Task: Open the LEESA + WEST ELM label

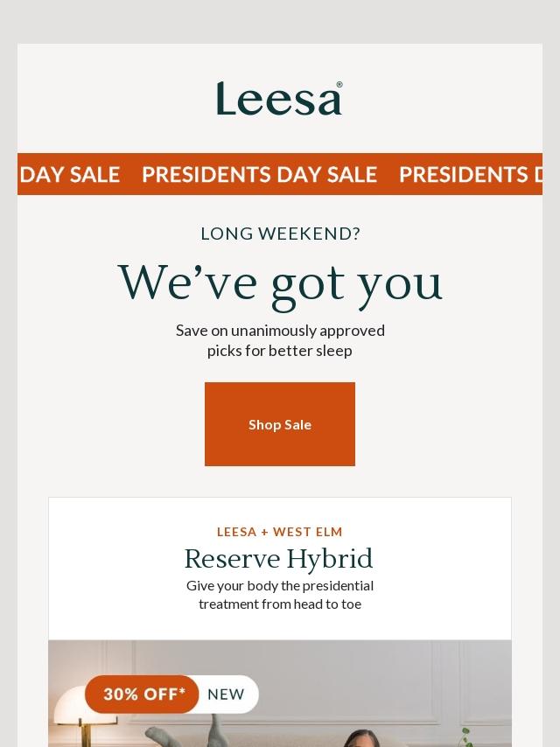Action: (x=280, y=532)
